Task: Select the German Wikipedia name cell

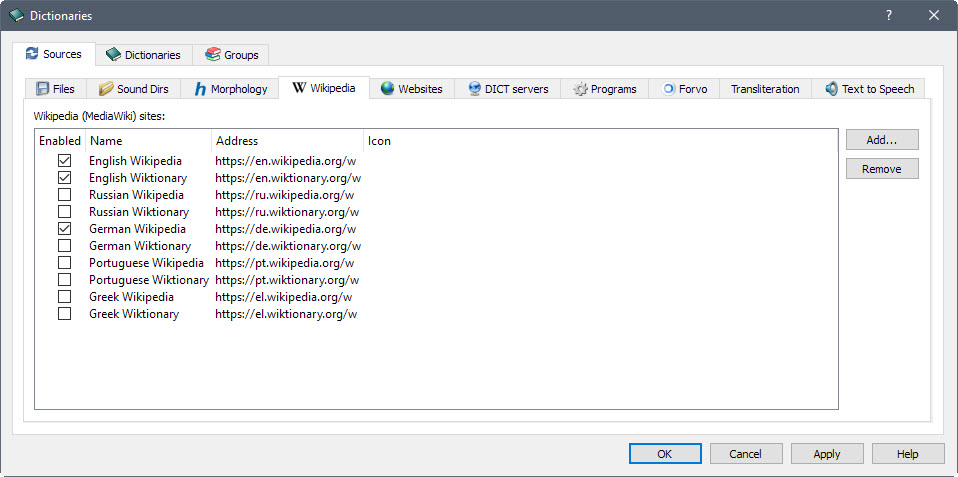Action: (x=137, y=229)
